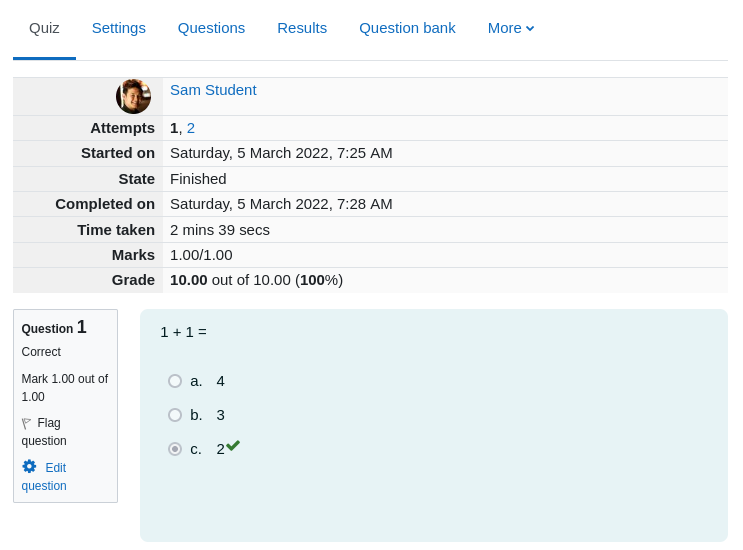Click the 'Attempts' row label
The image size is (743, 550).
(x=122, y=128)
